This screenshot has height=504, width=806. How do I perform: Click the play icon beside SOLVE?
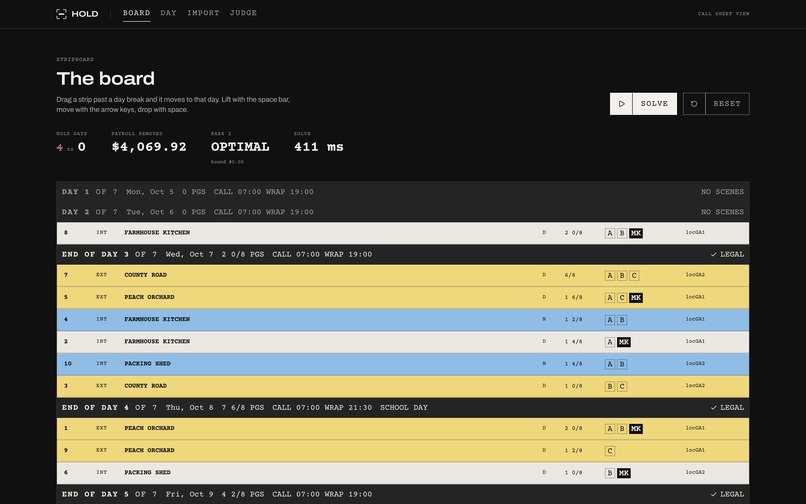(x=621, y=104)
